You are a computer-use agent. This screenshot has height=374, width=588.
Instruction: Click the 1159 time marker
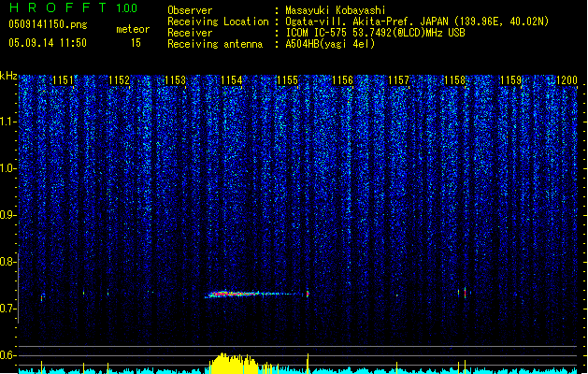point(510,80)
